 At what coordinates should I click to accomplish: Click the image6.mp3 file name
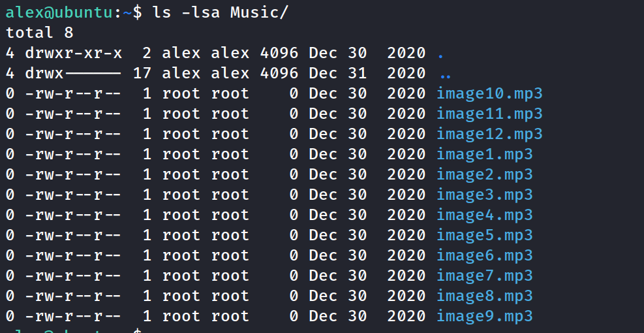point(484,255)
